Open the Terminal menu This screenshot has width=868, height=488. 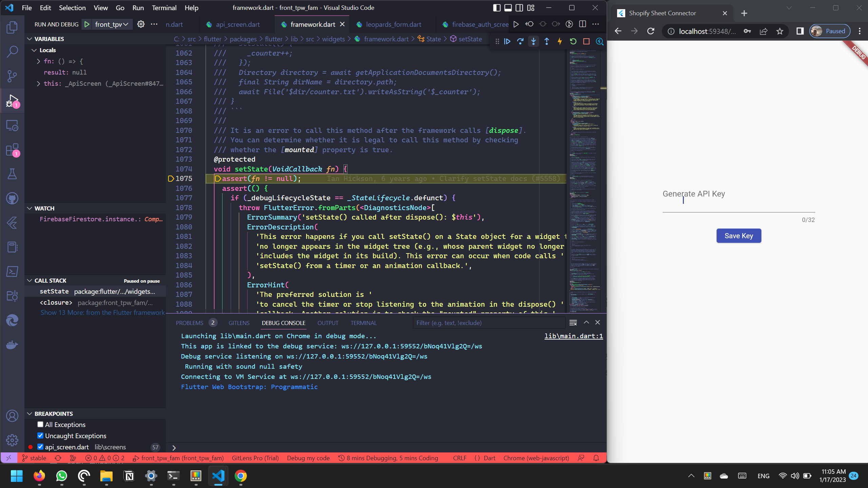(164, 8)
